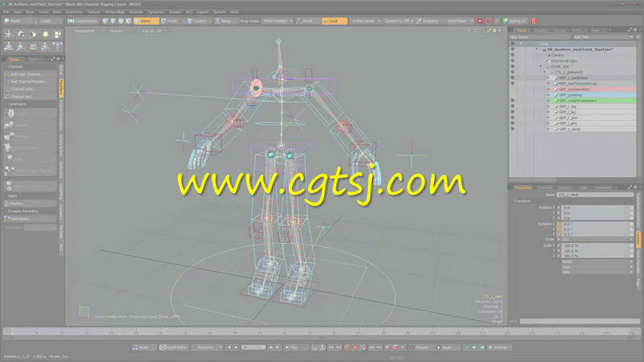
Task: Click Baking UI button
Action: (x=514, y=21)
